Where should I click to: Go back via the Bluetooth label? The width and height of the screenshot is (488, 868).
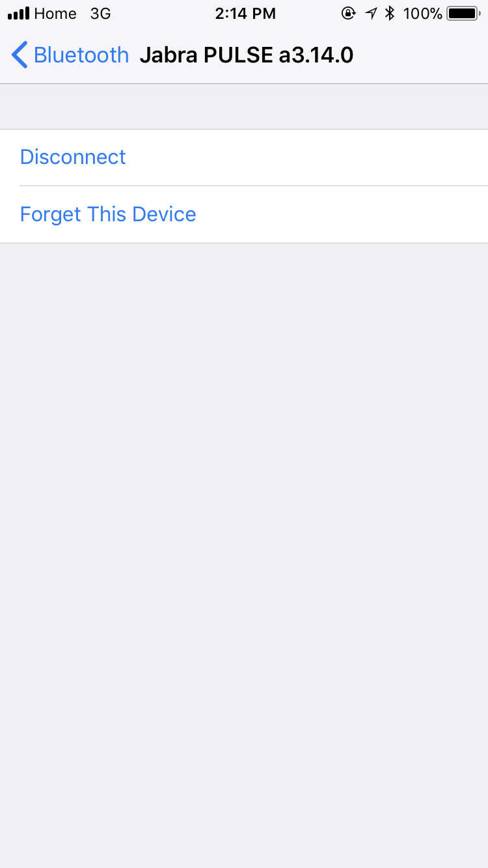(x=81, y=55)
